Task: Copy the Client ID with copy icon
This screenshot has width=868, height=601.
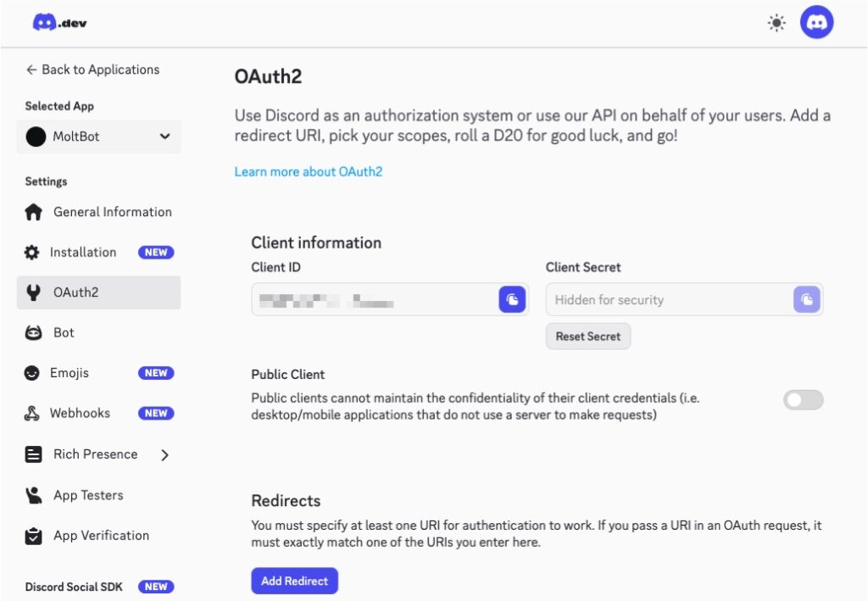Action: point(512,299)
